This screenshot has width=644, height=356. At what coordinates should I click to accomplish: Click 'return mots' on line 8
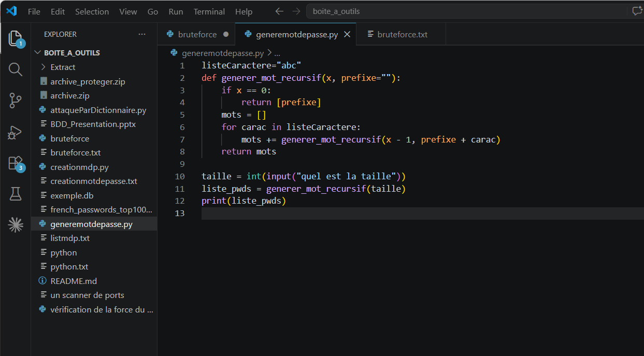click(249, 152)
